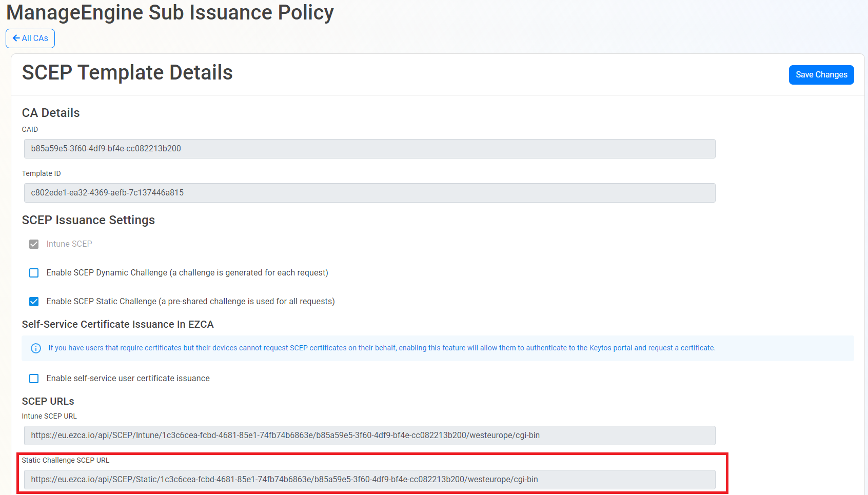The height and width of the screenshot is (495, 868).
Task: Click the 'Intune SCEP URL' label
Action: click(49, 416)
